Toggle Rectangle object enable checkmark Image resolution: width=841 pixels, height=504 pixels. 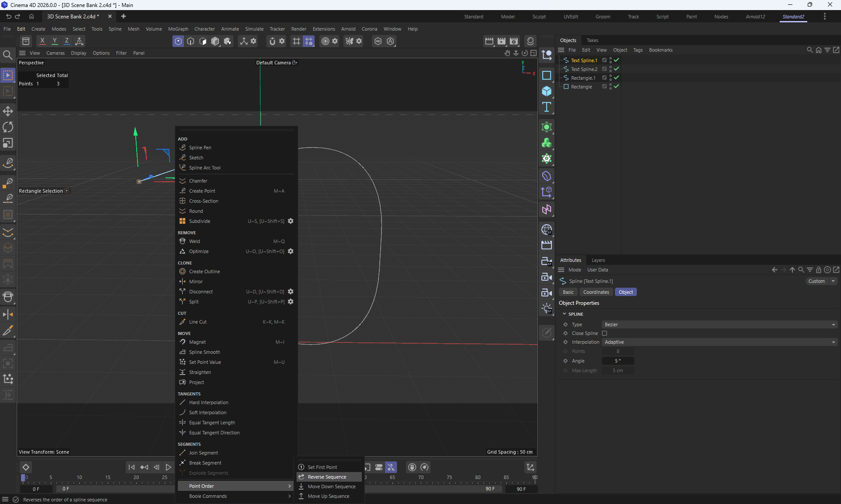point(616,87)
